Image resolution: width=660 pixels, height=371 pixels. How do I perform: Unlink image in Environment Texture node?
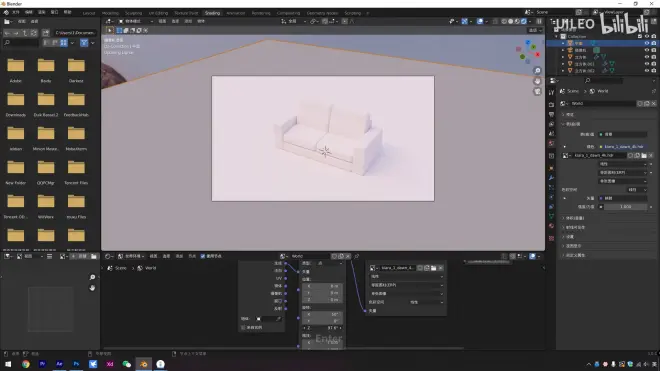tap(441, 268)
